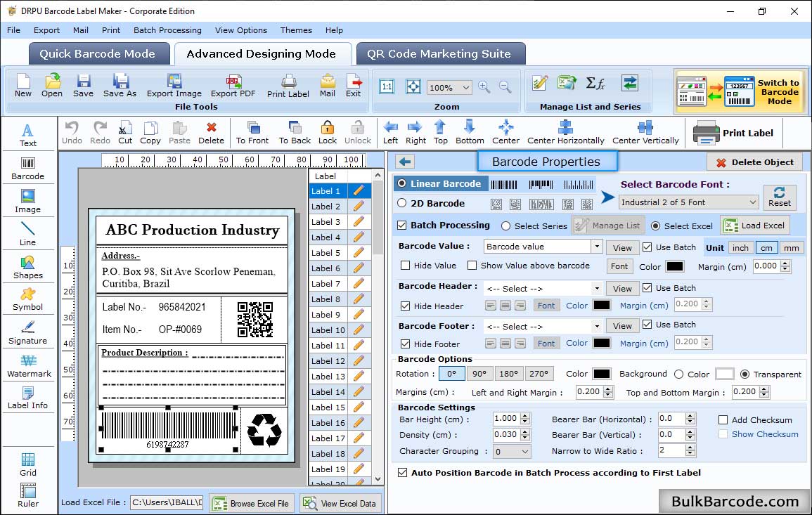Click Center Vertically alignment
Image resolution: width=812 pixels, height=515 pixels.
pyautogui.click(x=645, y=133)
